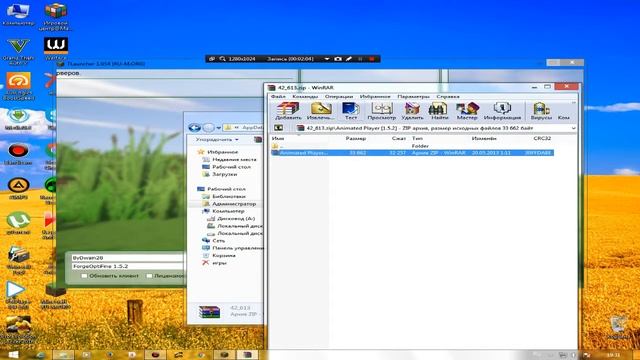
Task: Click the recorder pencil draw icon
Action: click(x=349, y=59)
